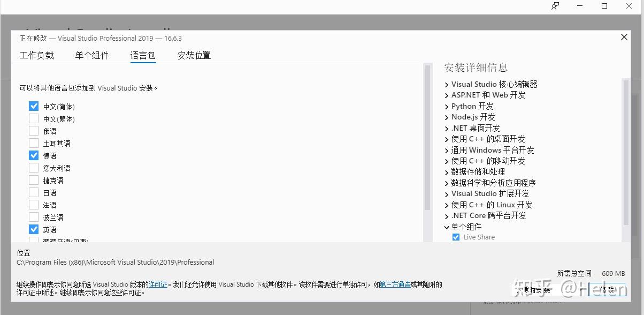Viewport: 644px width, 315px height.
Task: Expand 使用 C++ 的 Linux 开发 node
Action: click(447, 205)
